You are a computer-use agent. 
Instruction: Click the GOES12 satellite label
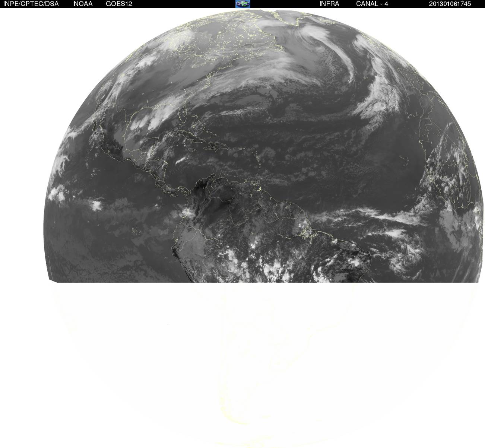[119, 4]
